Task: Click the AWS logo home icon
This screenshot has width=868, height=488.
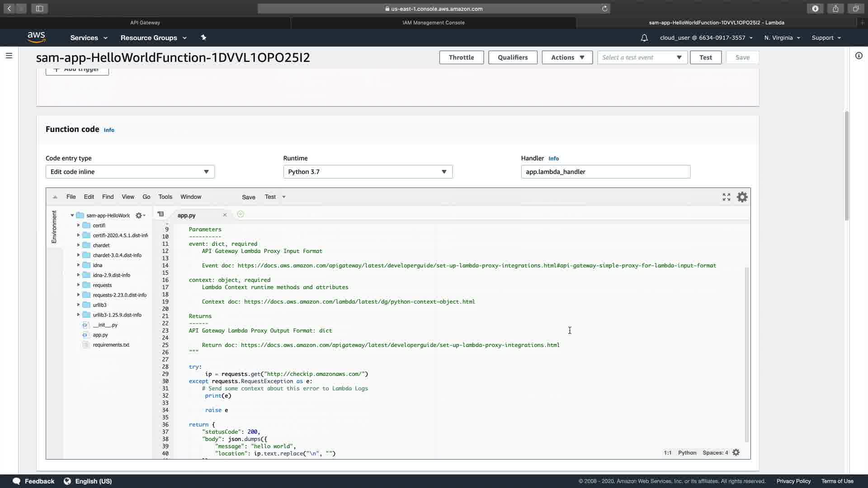Action: click(36, 38)
